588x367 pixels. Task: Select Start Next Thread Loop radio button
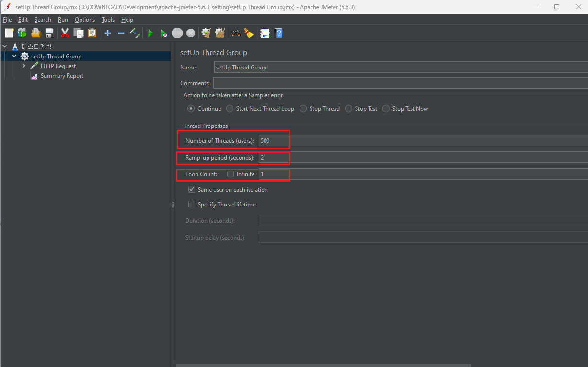pyautogui.click(x=230, y=109)
